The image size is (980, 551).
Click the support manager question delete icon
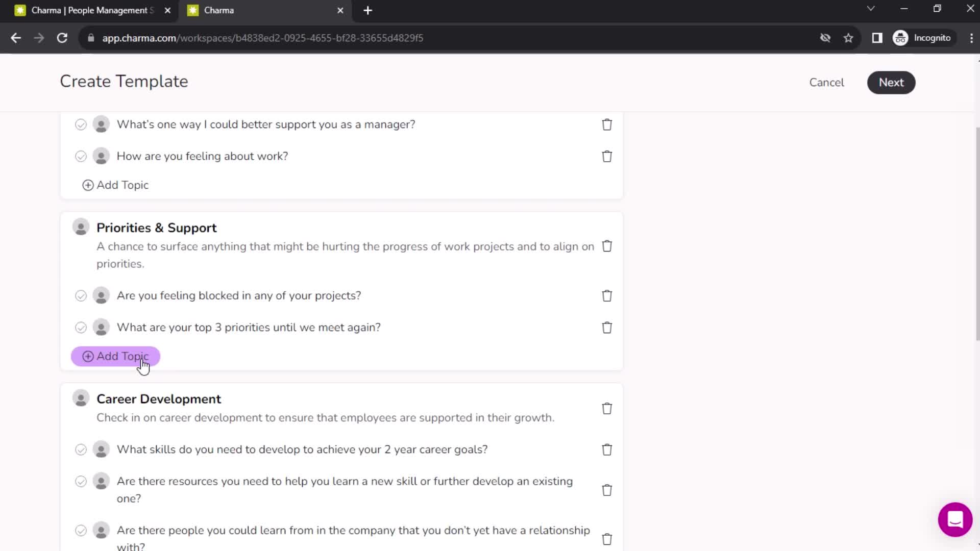click(x=606, y=124)
